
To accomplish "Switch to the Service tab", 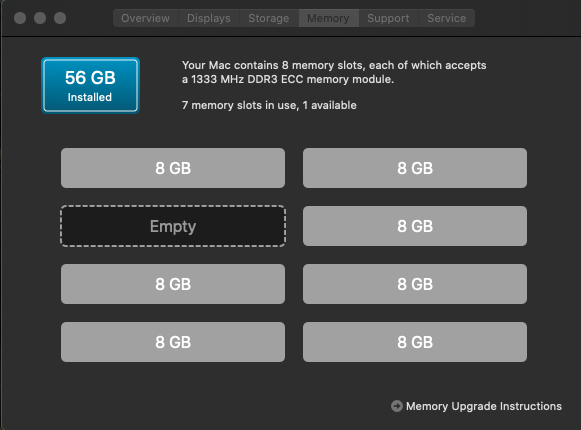I will coord(446,18).
